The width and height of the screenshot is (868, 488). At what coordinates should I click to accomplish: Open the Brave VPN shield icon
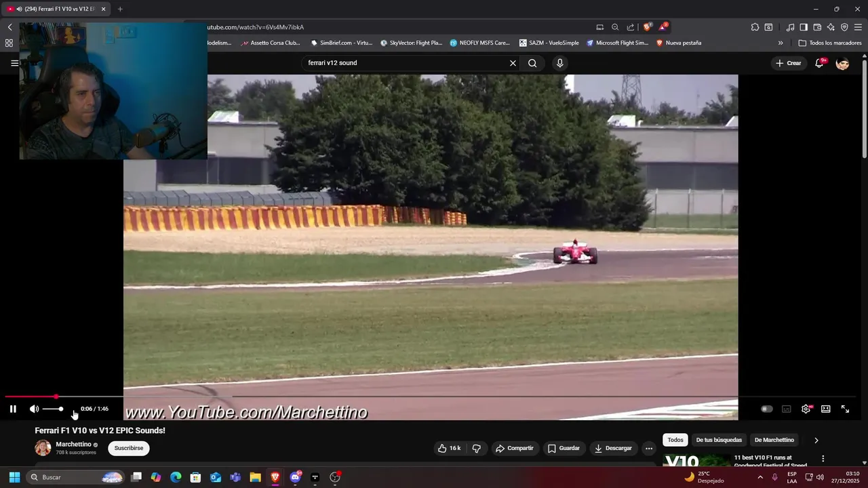pos(844,27)
